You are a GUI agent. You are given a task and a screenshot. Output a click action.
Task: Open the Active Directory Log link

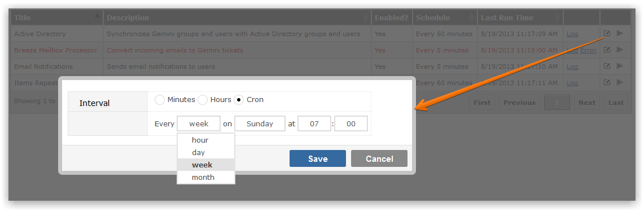coord(572,34)
